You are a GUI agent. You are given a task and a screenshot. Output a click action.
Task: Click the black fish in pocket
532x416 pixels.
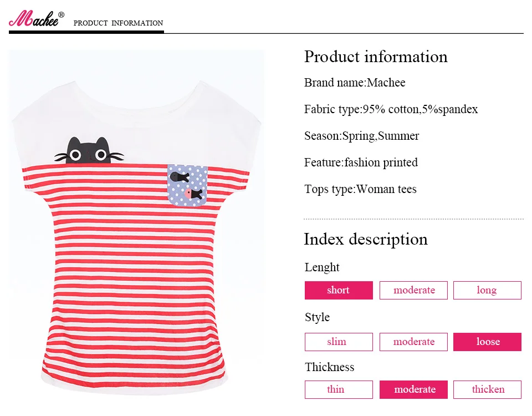click(179, 177)
